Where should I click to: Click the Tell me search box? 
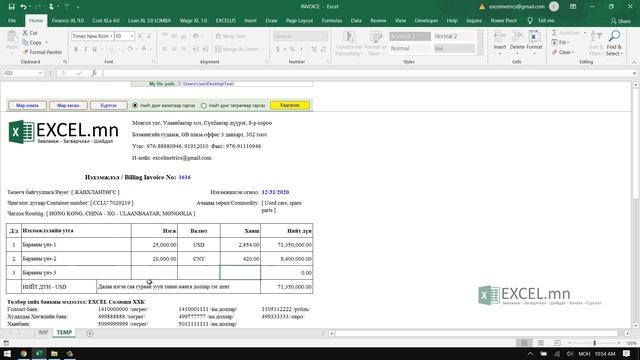(x=541, y=20)
